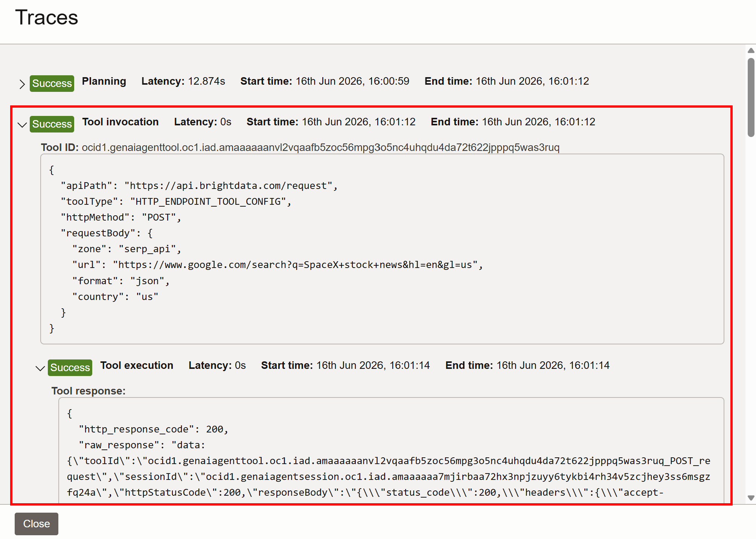Viewport: 756px width, 539px height.
Task: Click the Tool invocation end time value
Action: (x=539, y=122)
